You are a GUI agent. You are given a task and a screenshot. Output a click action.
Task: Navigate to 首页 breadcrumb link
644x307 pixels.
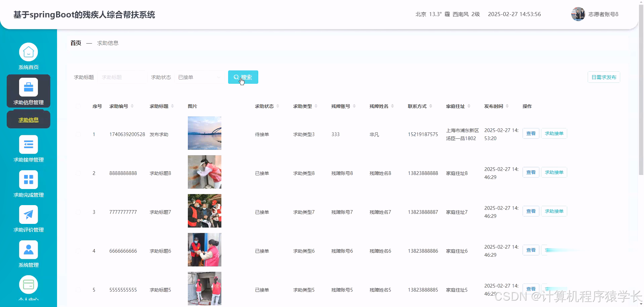coord(75,43)
